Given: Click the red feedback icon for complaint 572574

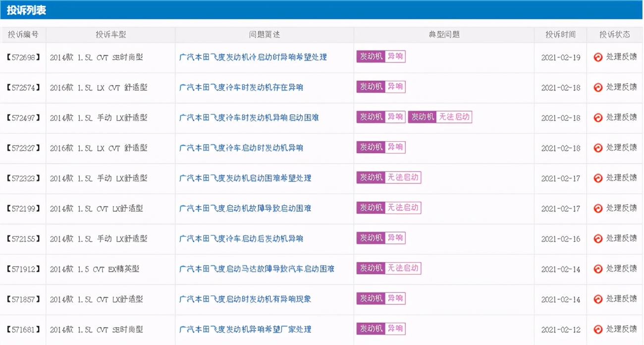Looking at the screenshot, I should click(597, 88).
